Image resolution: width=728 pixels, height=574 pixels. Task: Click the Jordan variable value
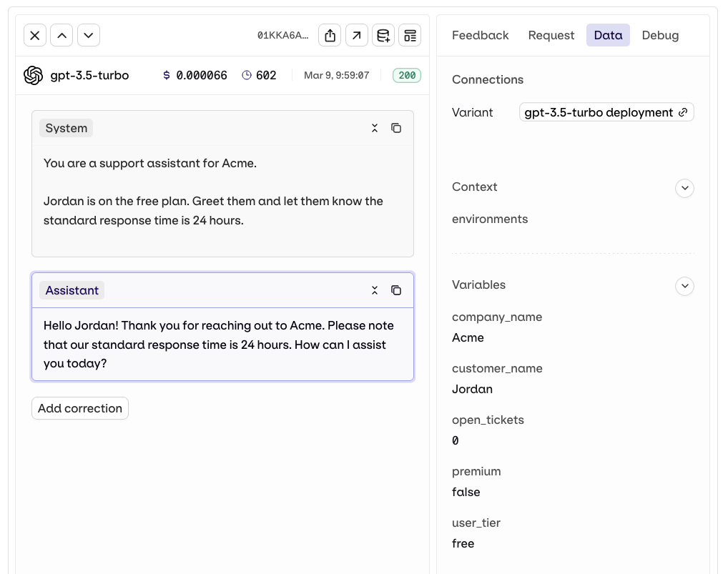click(472, 390)
